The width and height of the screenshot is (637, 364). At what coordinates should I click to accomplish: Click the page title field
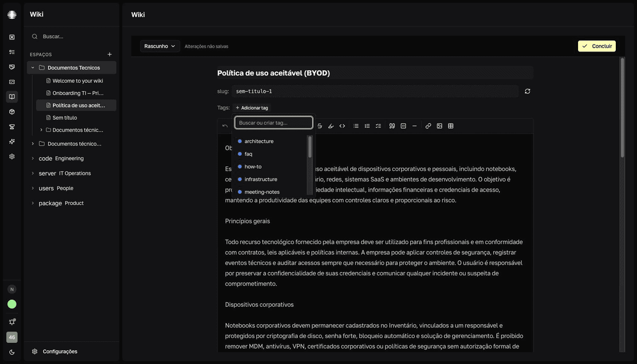tap(375, 73)
